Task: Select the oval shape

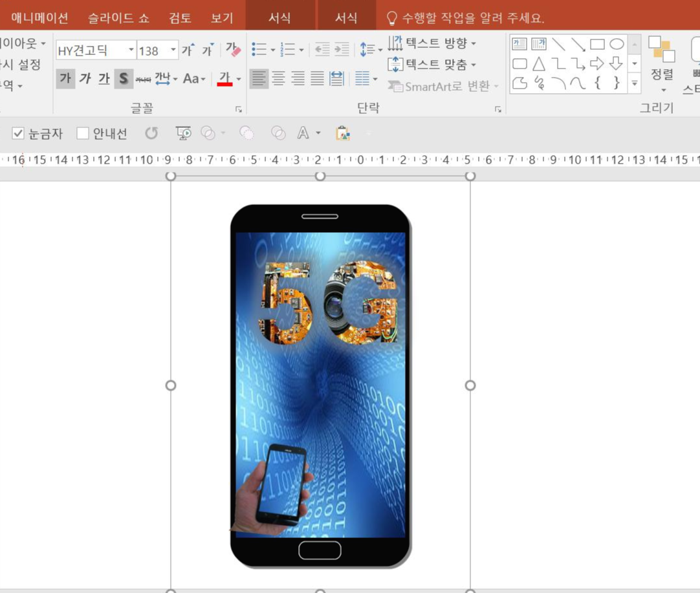Action: click(617, 44)
